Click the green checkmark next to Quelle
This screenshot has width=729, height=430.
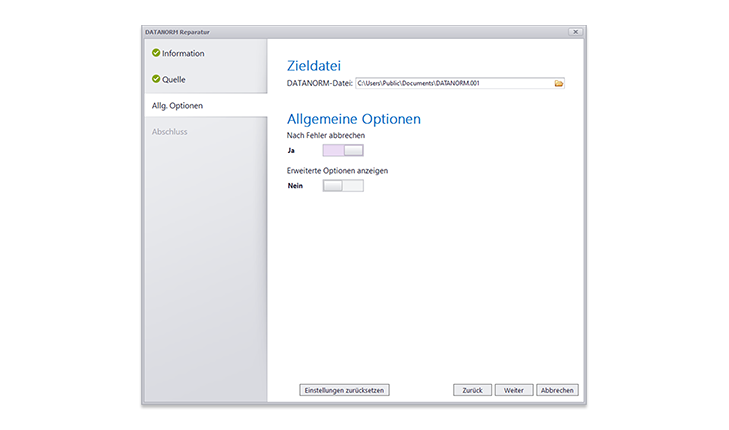[156, 79]
